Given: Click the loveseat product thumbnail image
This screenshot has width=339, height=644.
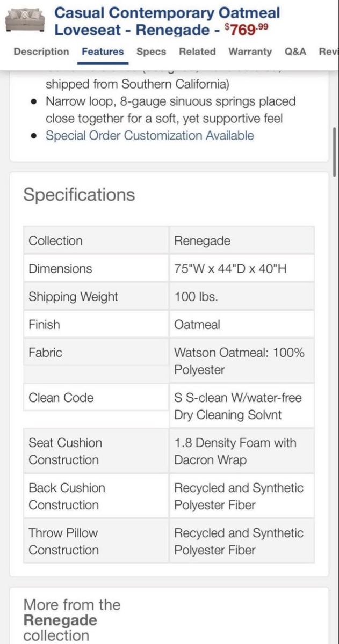Looking at the screenshot, I should (25, 21).
